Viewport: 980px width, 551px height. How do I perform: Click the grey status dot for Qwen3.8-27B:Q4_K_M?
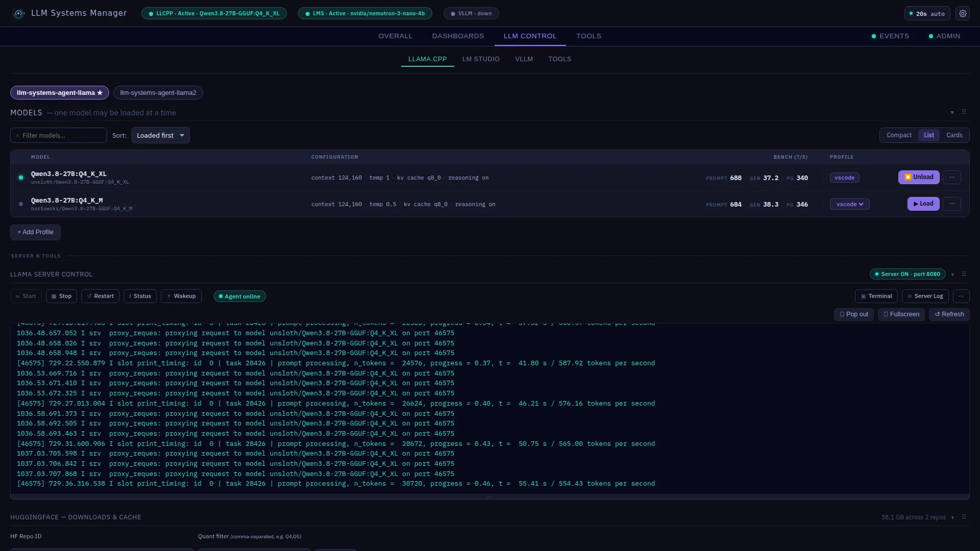tap(21, 204)
